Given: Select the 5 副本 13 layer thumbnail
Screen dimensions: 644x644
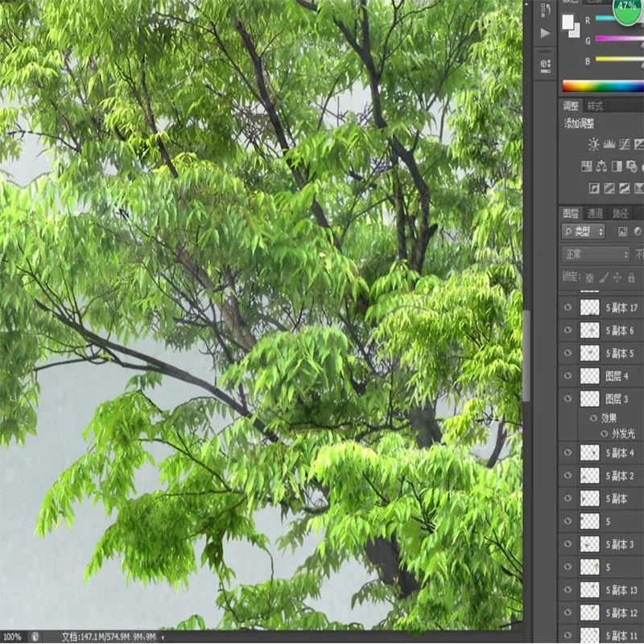Looking at the screenshot, I should 590,590.
